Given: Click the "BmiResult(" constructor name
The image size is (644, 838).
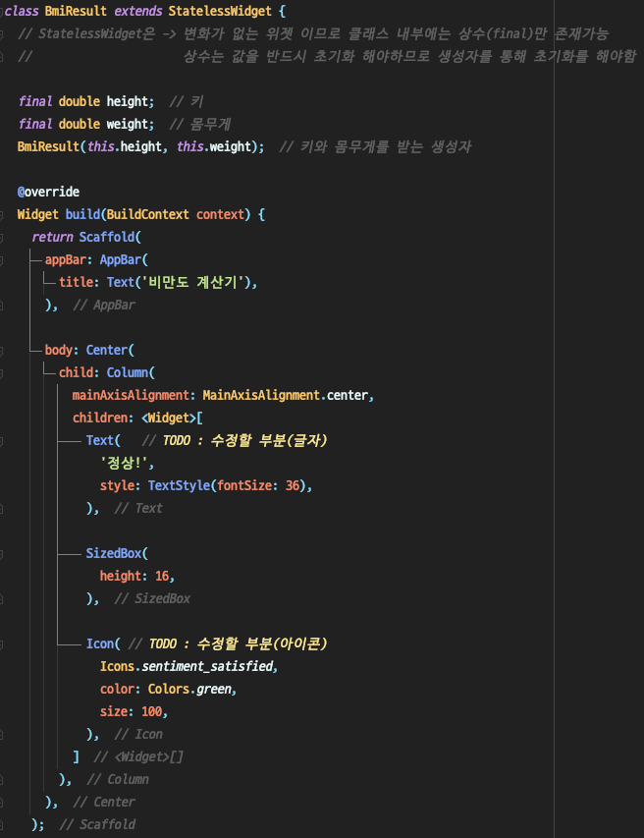Looking at the screenshot, I should [x=51, y=146].
